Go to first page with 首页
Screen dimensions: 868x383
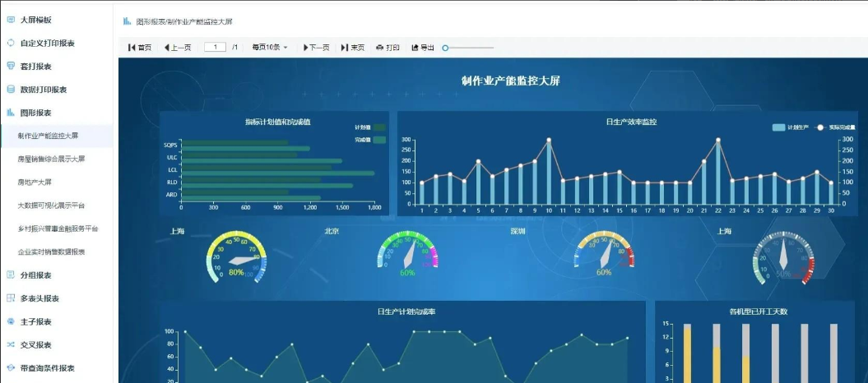140,48
